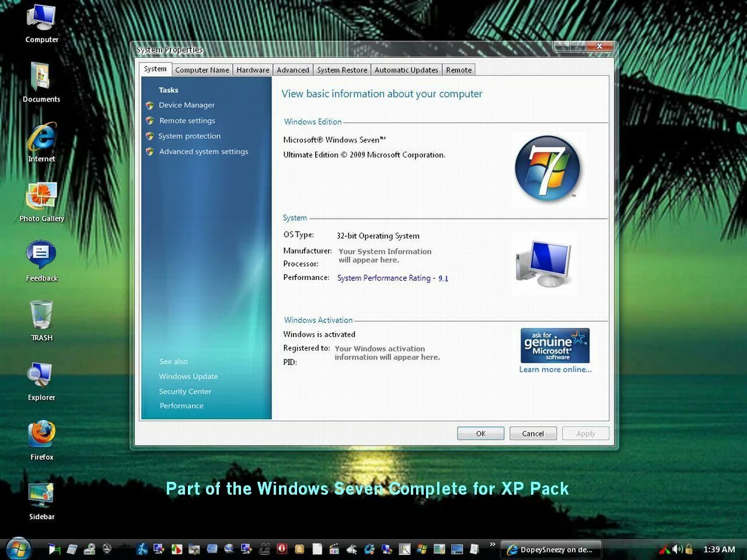Screen dimensions: 747x560
Task: Click the OK button
Action: (x=481, y=433)
